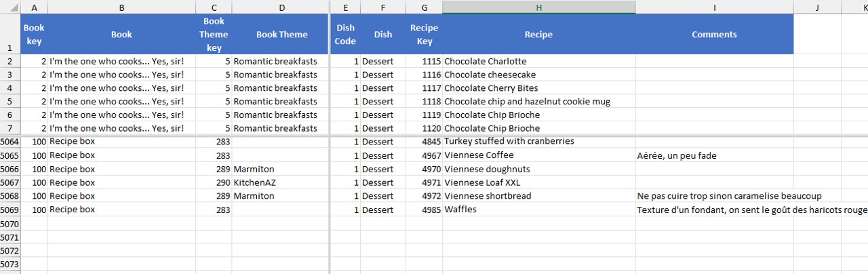Image resolution: width=868 pixels, height=274 pixels.
Task: Select row 5066 header
Action: pyautogui.click(x=10, y=169)
